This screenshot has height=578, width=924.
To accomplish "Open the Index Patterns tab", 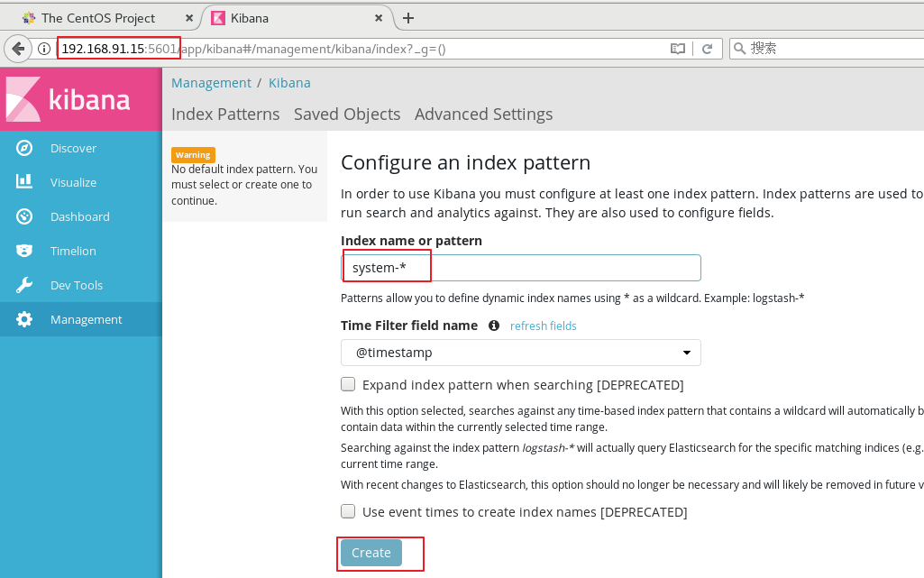I will (225, 114).
